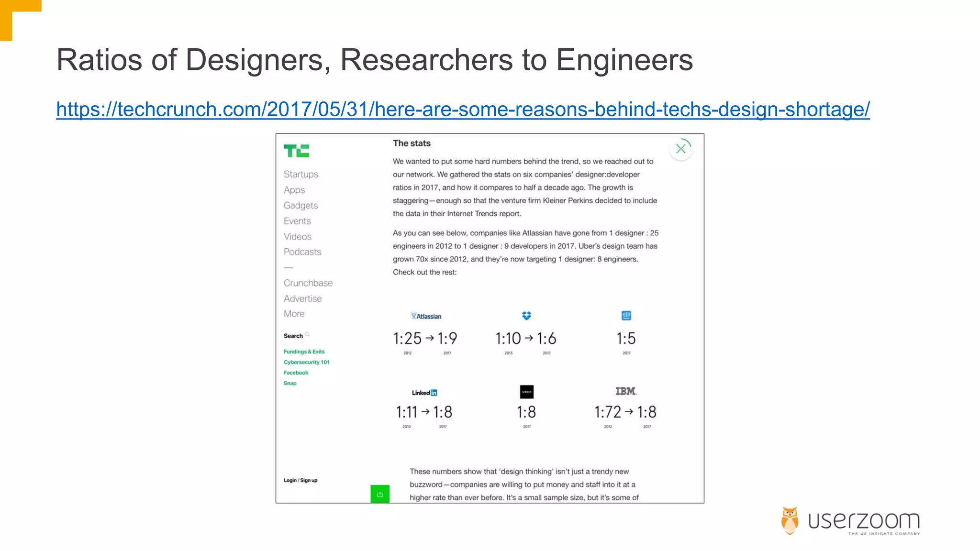Click the slide title about Ratios of Designers

click(x=375, y=60)
